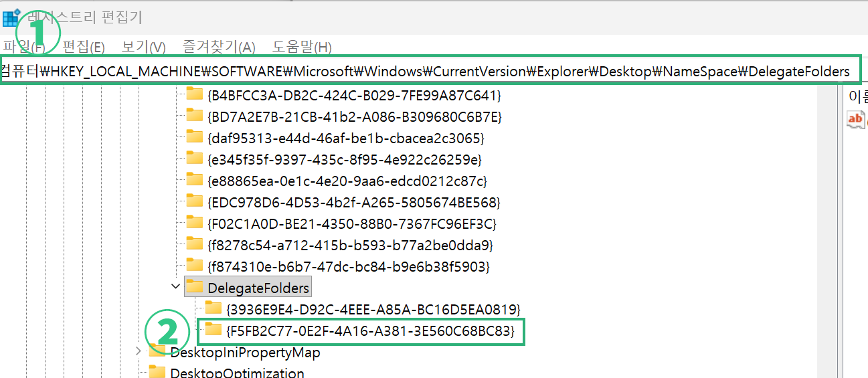Select the {e345f35f-9397-435c-8f95-4e922c26259e} key
Image resolution: width=868 pixels, height=378 pixels.
(x=345, y=159)
